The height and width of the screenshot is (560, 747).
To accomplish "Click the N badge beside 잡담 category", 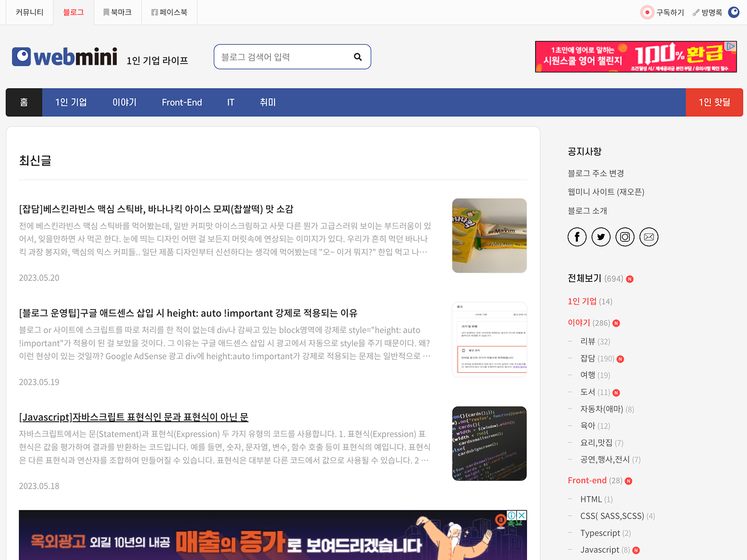I will click(620, 359).
